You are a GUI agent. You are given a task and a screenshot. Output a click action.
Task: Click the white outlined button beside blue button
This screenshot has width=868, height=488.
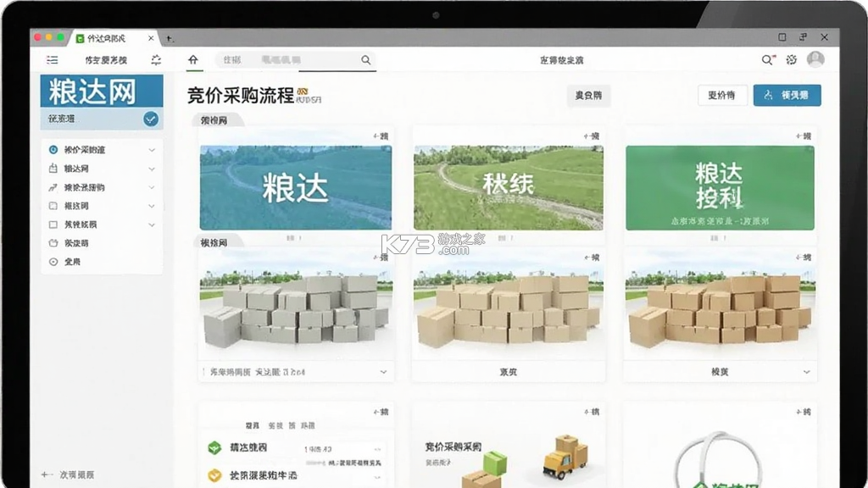point(722,95)
